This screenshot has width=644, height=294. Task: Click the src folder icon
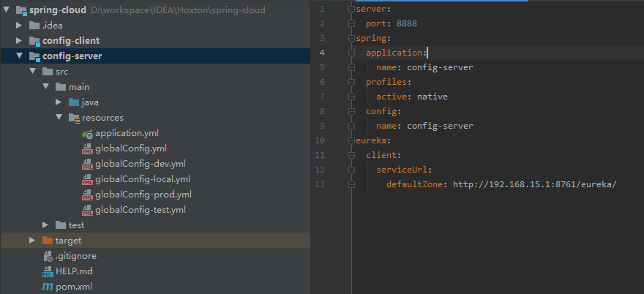click(x=48, y=72)
